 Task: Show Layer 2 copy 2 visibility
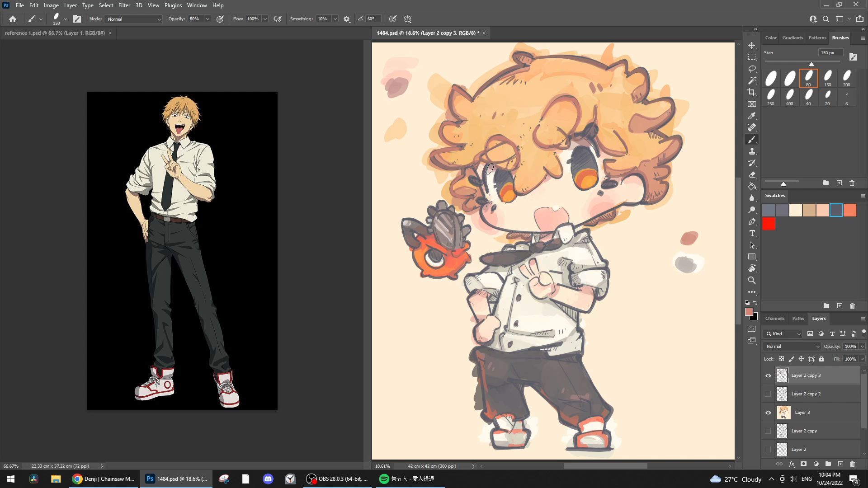tap(768, 394)
